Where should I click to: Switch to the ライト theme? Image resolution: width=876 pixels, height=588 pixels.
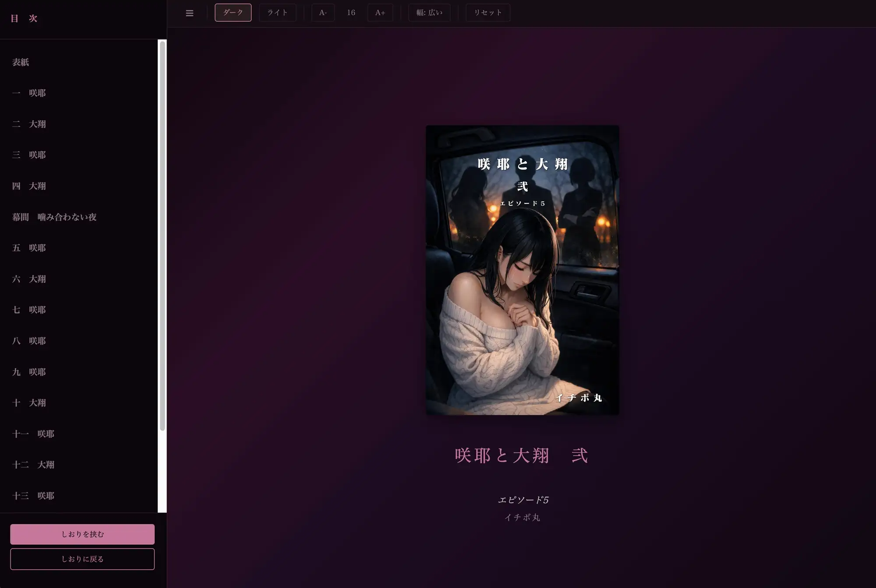(277, 13)
